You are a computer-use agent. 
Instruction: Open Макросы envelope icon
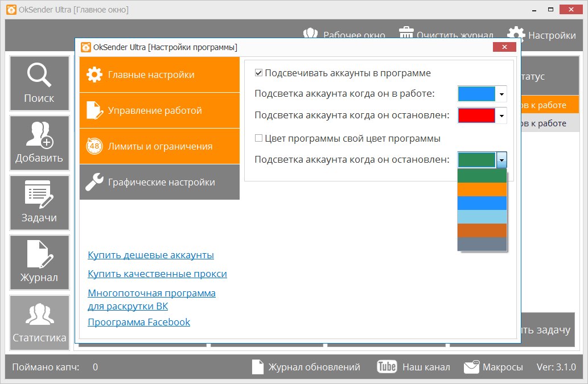pyautogui.click(x=471, y=367)
